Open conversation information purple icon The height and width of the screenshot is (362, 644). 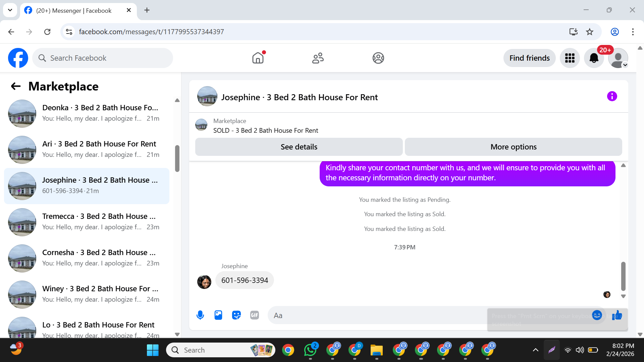(x=612, y=97)
